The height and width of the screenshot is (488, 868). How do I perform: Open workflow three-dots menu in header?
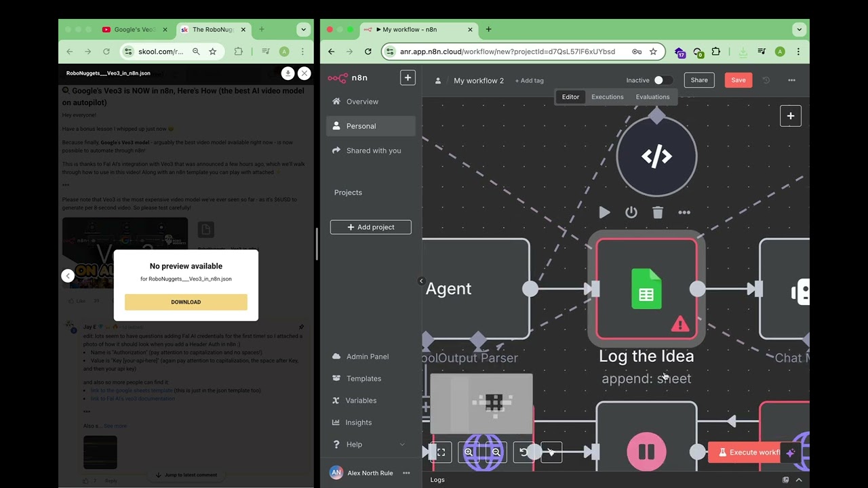[x=791, y=80]
